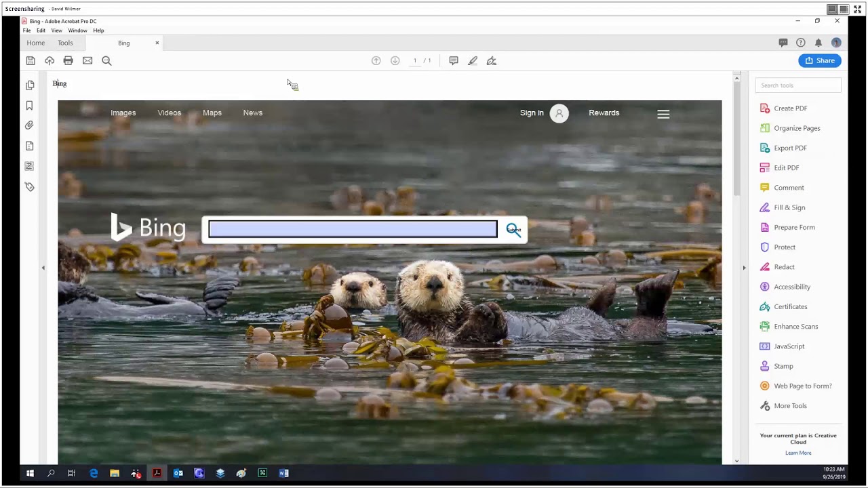Click the Learn More link
Viewport: 868px width, 488px height.
point(798,453)
